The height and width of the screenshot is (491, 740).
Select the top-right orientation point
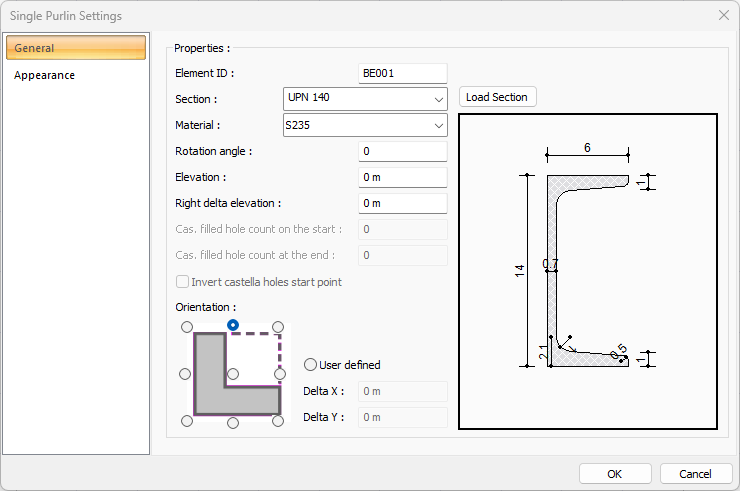tap(279, 327)
